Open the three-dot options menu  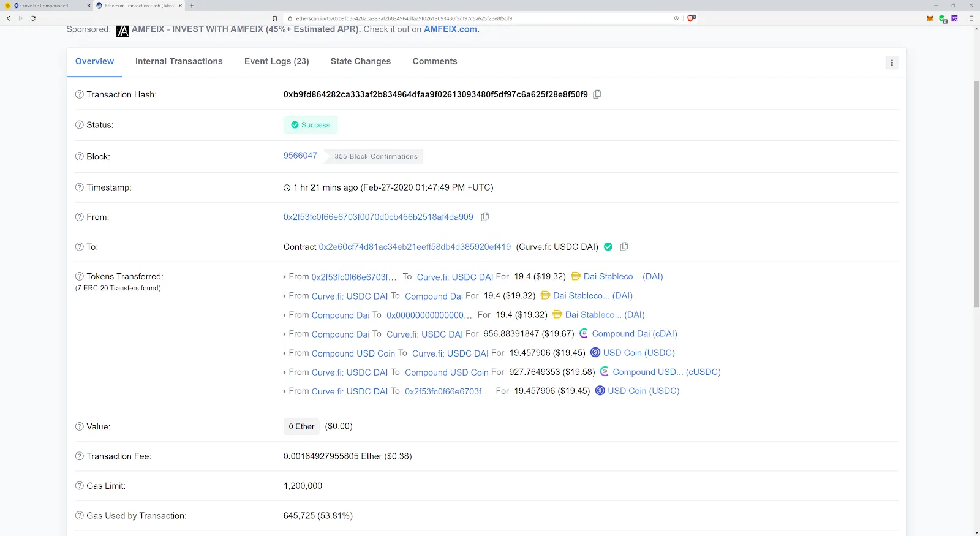pos(892,62)
